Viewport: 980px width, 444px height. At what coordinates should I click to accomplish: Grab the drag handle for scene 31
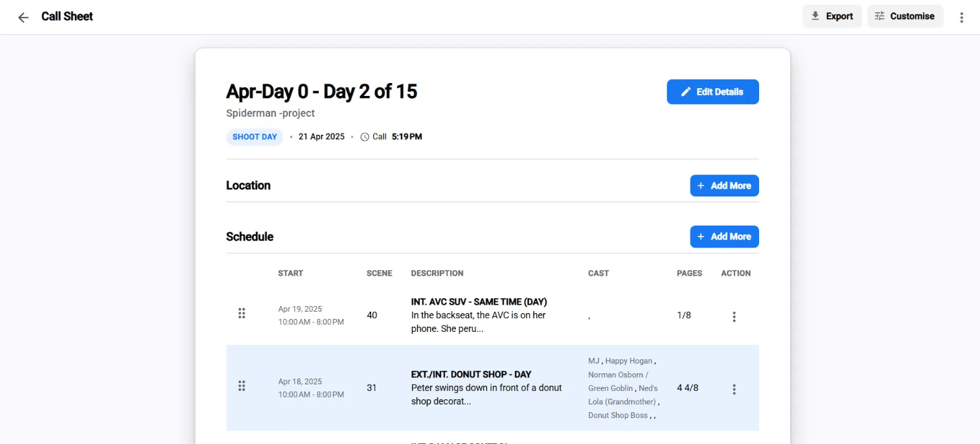pos(242,386)
